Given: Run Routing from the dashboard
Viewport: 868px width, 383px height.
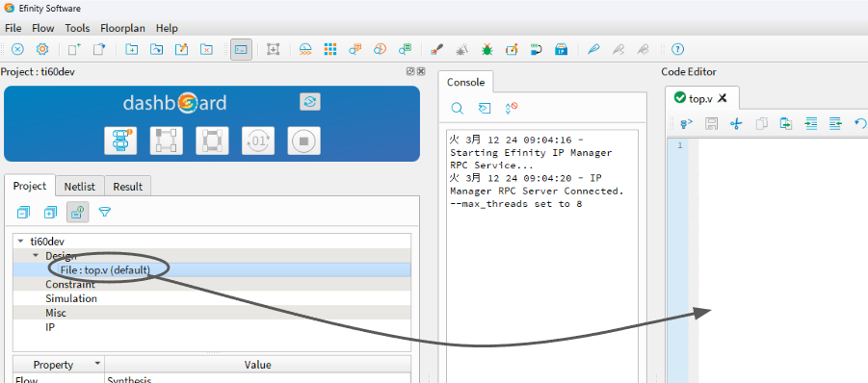Looking at the screenshot, I should coord(212,140).
